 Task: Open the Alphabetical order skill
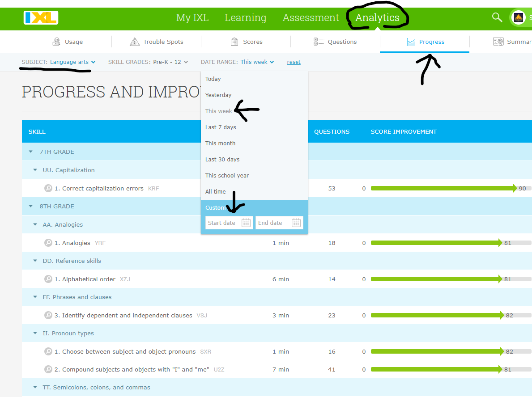click(x=89, y=279)
